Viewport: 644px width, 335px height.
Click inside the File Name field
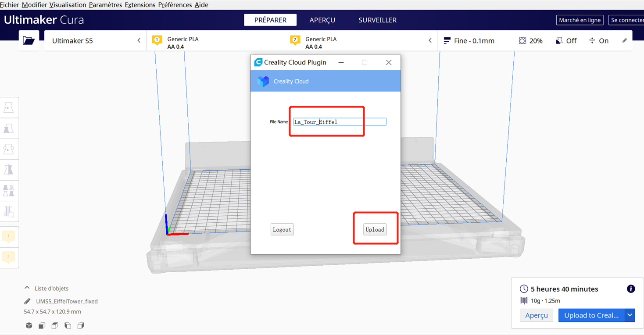(x=340, y=121)
